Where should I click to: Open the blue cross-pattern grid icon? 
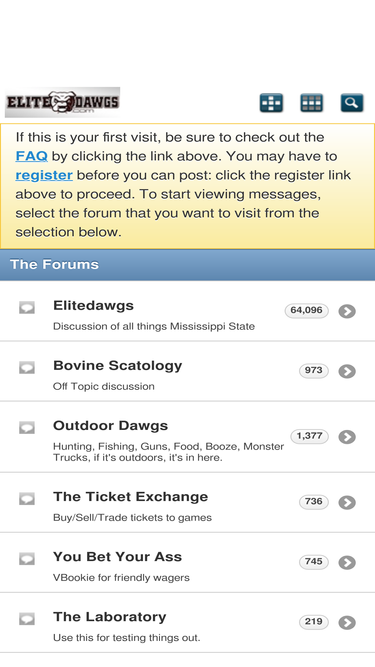(271, 103)
